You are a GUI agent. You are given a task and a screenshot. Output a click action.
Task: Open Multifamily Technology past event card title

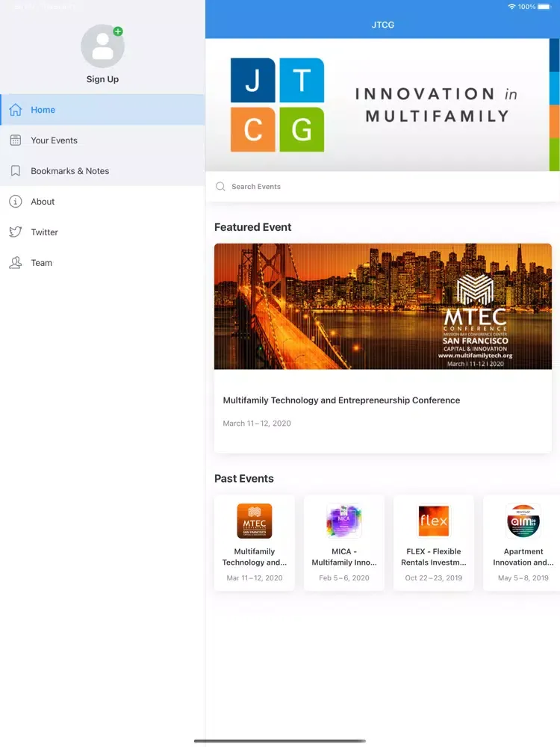pos(255,557)
